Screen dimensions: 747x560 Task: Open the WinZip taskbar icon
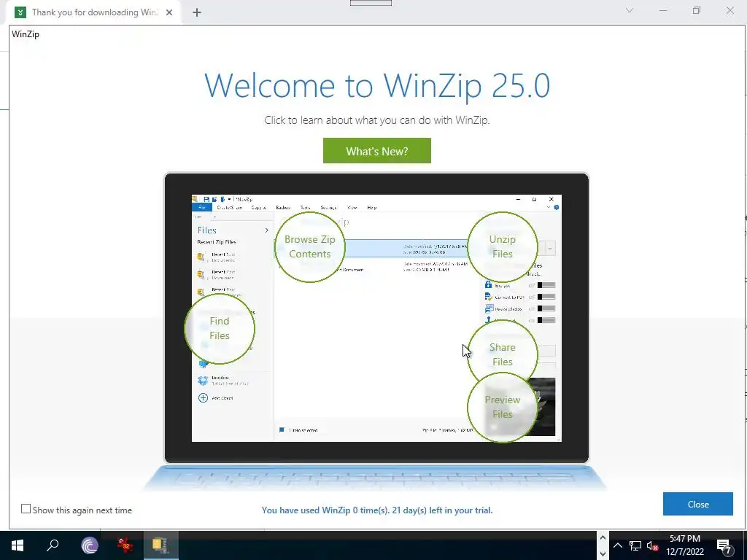click(161, 545)
